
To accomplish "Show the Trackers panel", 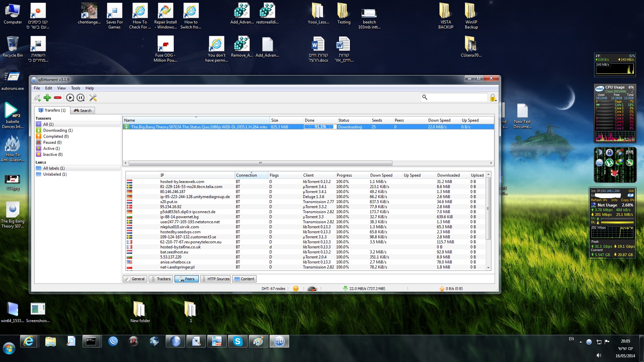I will tap(161, 279).
